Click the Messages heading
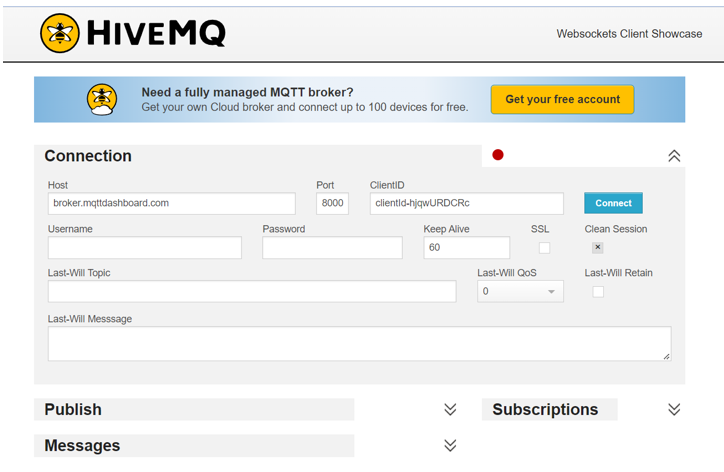Image resolution: width=724 pixels, height=472 pixels. (82, 446)
